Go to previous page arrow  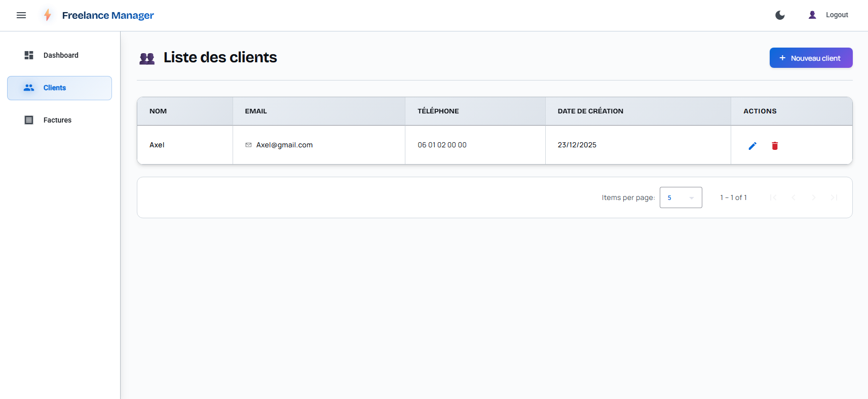[x=794, y=197]
